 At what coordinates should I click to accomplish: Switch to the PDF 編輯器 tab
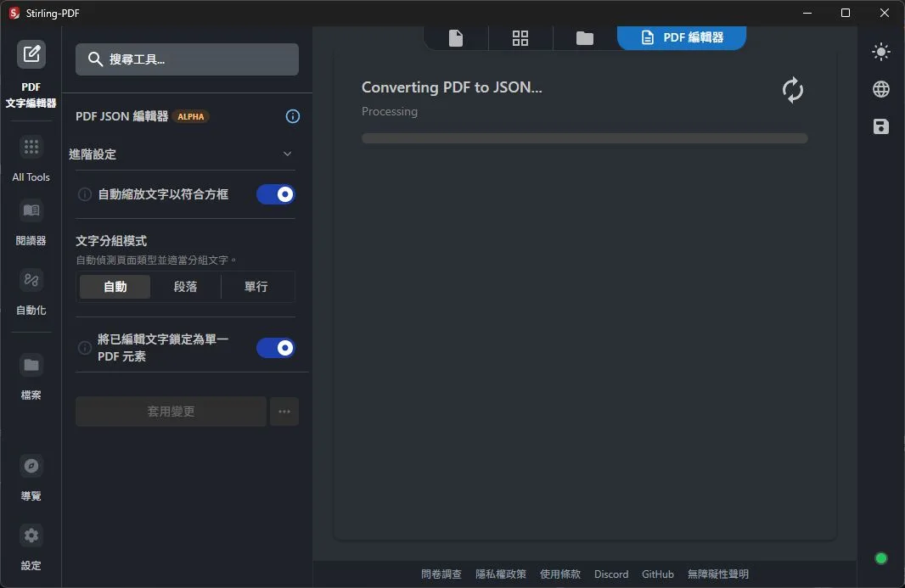point(682,38)
